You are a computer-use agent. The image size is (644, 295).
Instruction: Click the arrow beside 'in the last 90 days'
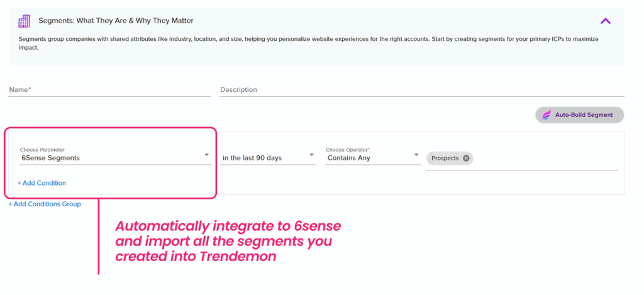[x=312, y=155]
